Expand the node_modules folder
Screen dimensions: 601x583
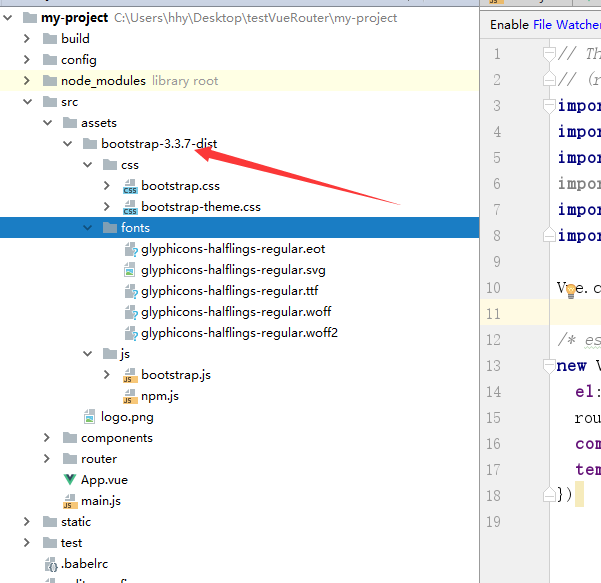click(x=26, y=80)
